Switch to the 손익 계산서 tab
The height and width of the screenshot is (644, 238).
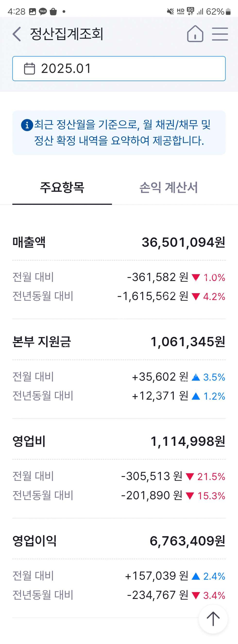point(168,187)
